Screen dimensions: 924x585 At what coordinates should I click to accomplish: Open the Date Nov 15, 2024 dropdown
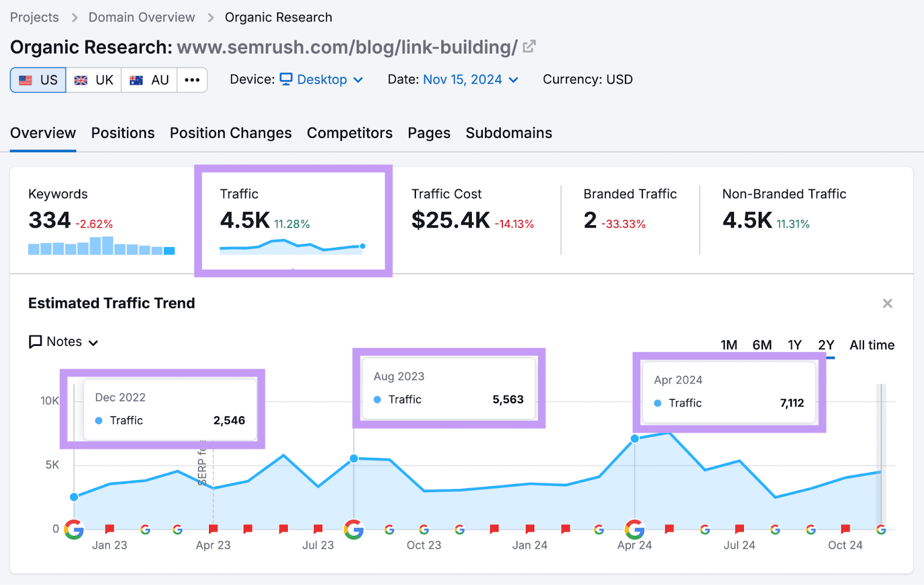pos(471,80)
